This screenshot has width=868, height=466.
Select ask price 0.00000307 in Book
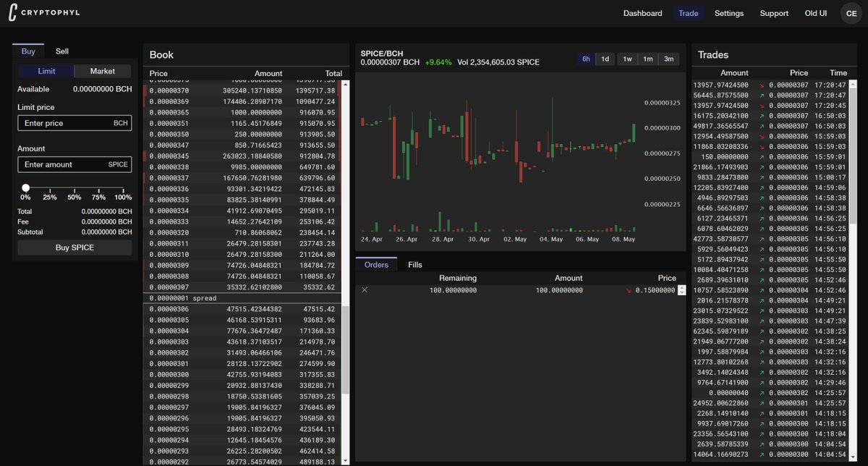point(169,287)
